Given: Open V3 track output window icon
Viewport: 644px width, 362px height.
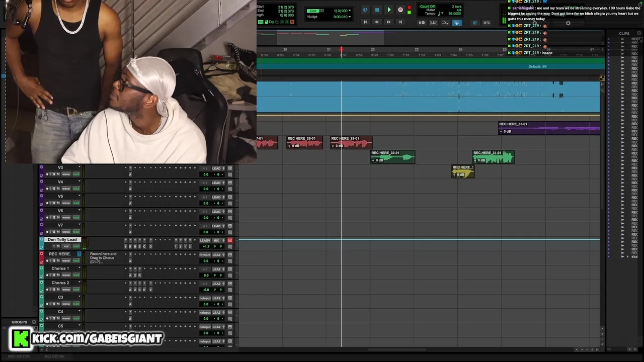Looking at the screenshot, I should 230,168.
